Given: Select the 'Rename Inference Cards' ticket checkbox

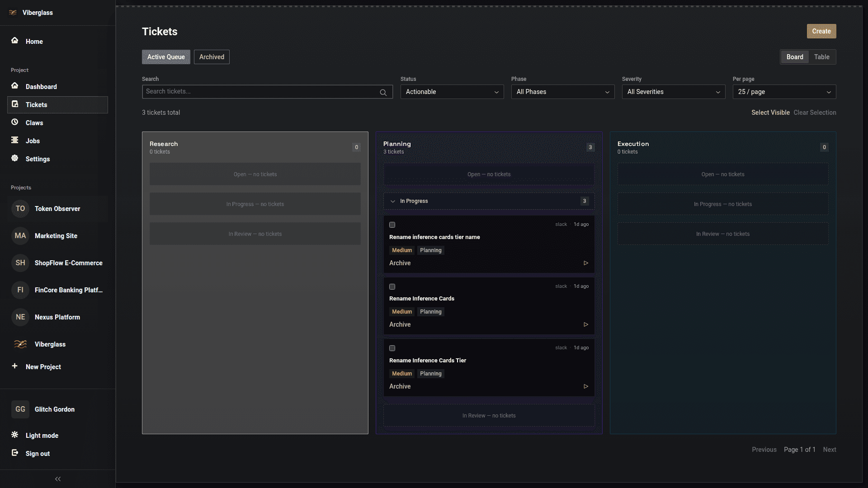Looking at the screenshot, I should (x=392, y=286).
